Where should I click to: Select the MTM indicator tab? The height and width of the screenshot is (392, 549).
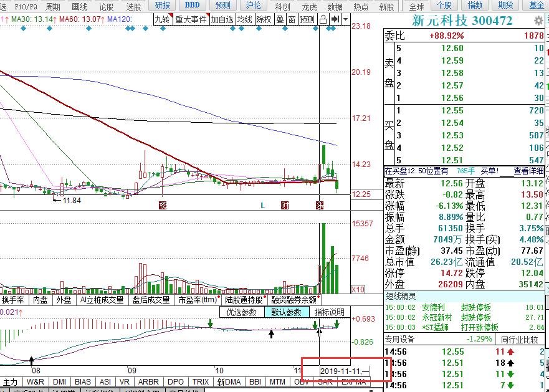pos(277,382)
